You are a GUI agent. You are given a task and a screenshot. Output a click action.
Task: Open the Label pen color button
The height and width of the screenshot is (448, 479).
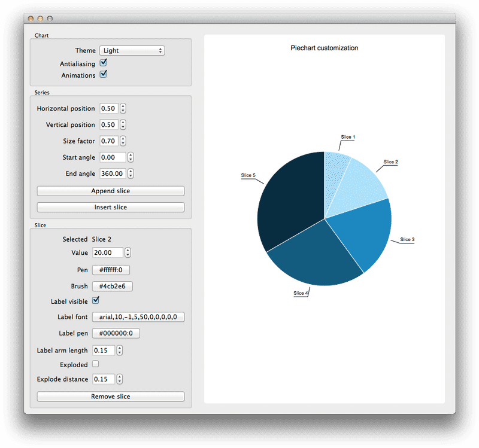click(116, 333)
